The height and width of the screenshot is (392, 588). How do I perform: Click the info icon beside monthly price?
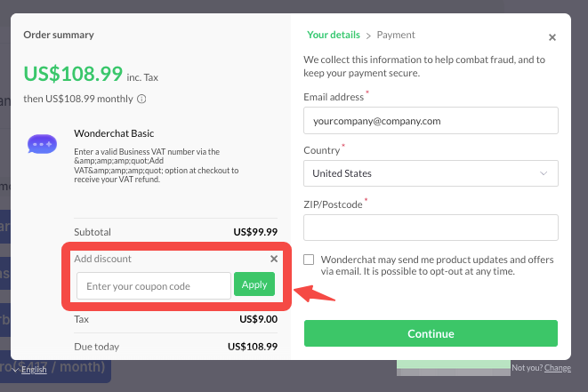coord(141,100)
